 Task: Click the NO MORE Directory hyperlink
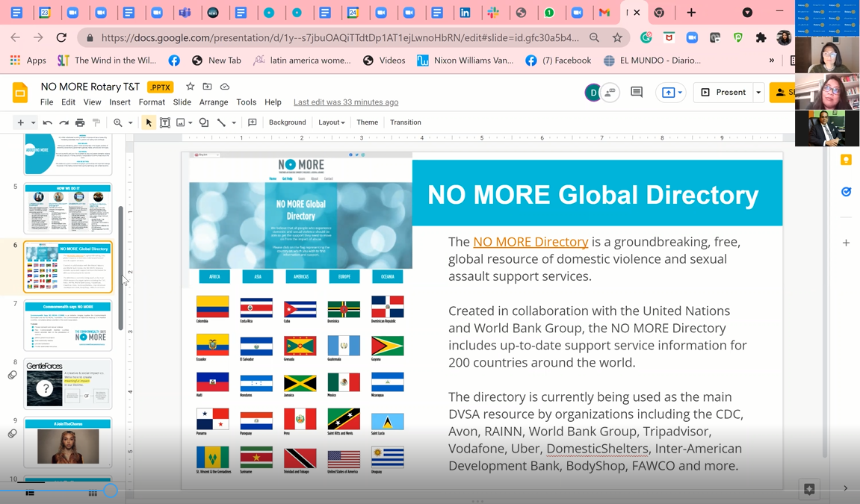[x=530, y=242]
